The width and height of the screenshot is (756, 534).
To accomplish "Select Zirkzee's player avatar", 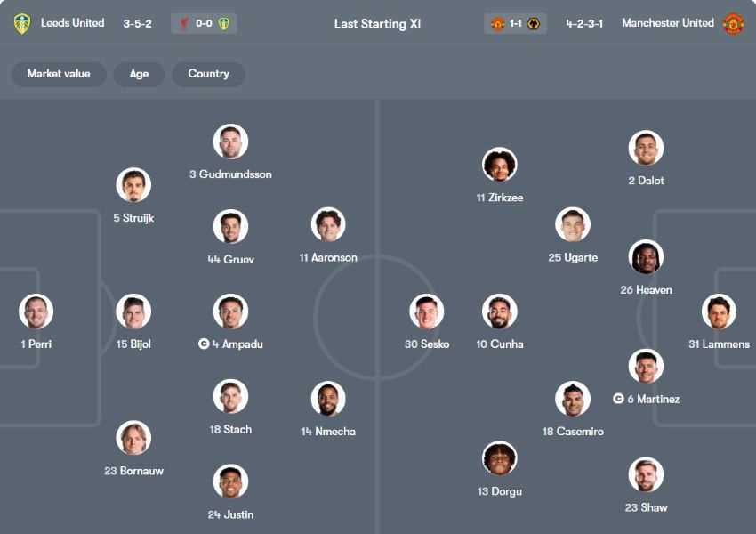I will [x=500, y=166].
